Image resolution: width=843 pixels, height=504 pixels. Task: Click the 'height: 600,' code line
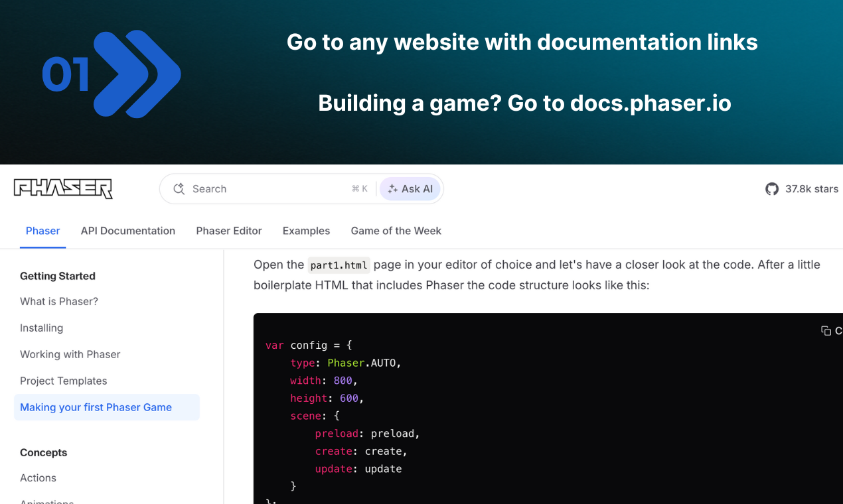[327, 398]
